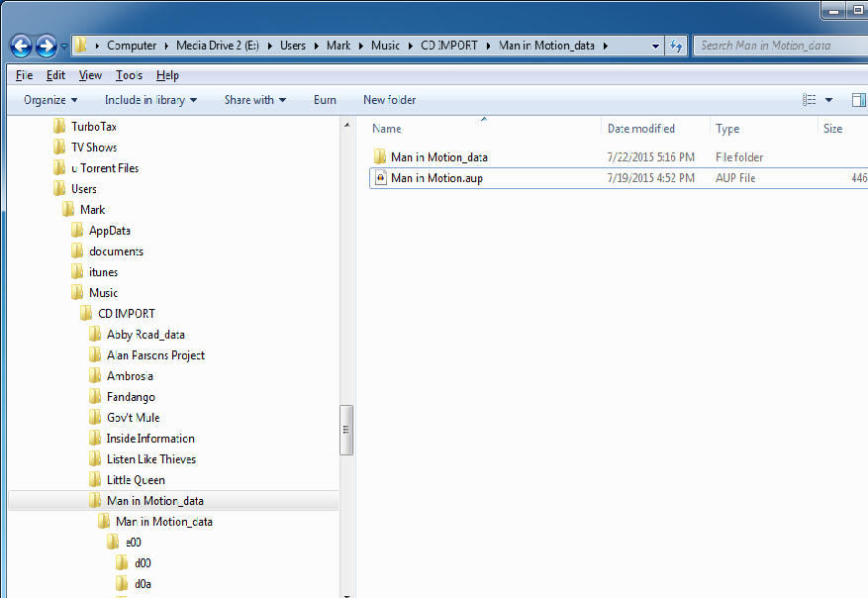Click the Forward navigation arrow
Screen dimensions: 868x598
click(45, 45)
